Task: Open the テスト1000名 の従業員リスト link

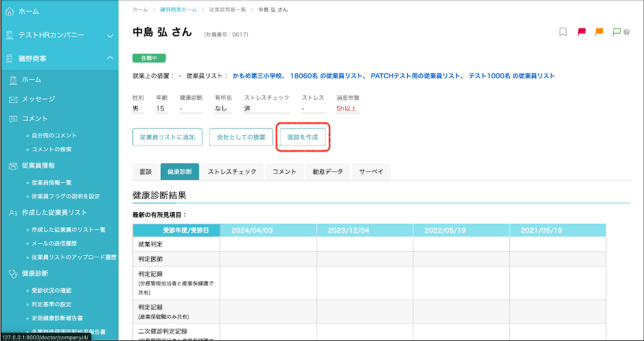Action: click(x=512, y=76)
